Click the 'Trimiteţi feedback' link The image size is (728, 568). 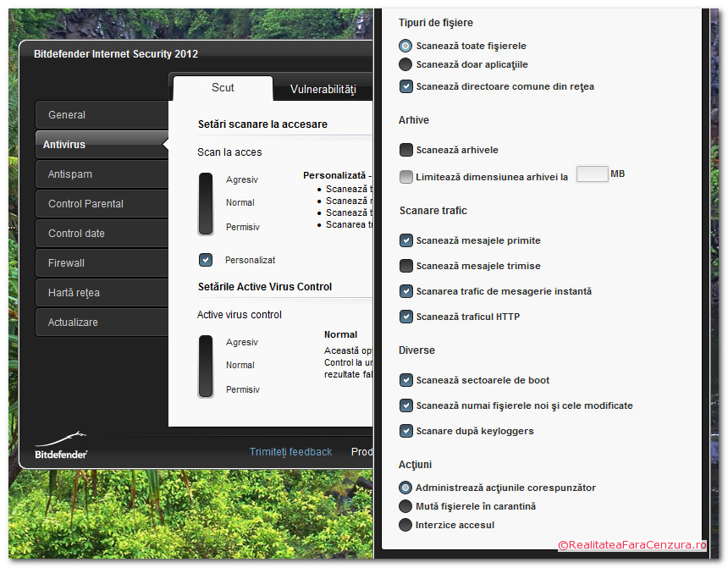[290, 452]
